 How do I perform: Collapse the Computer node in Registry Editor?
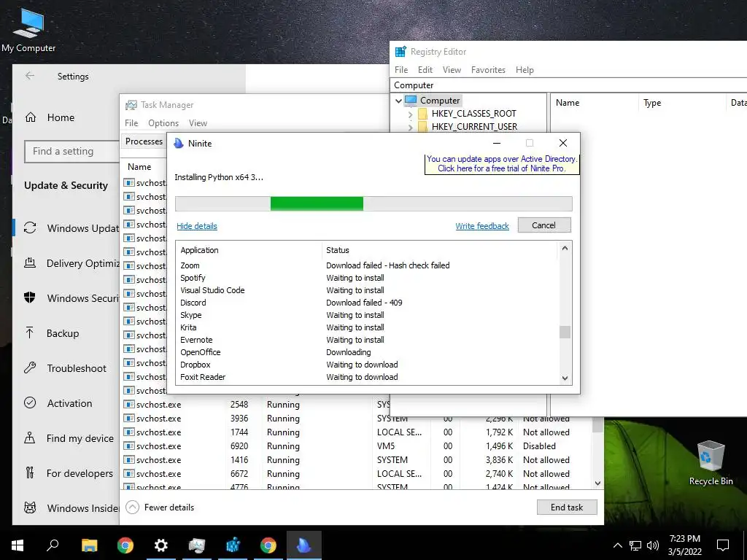pos(398,101)
